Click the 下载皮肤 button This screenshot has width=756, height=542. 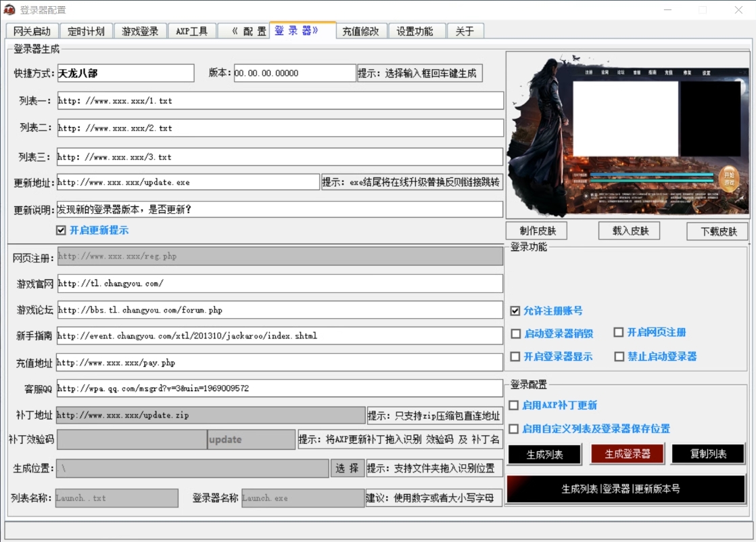pyautogui.click(x=717, y=231)
